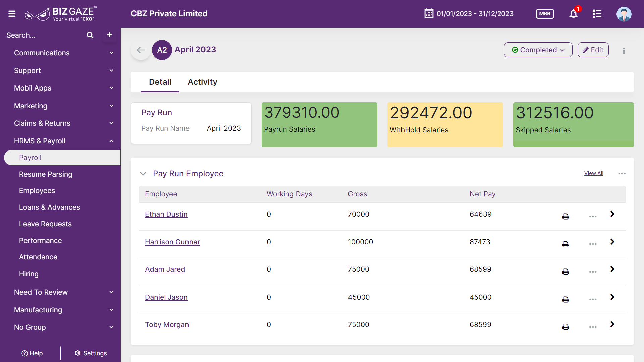Collapse the HRMS & Payroll menu
644x362 pixels.
click(x=111, y=141)
